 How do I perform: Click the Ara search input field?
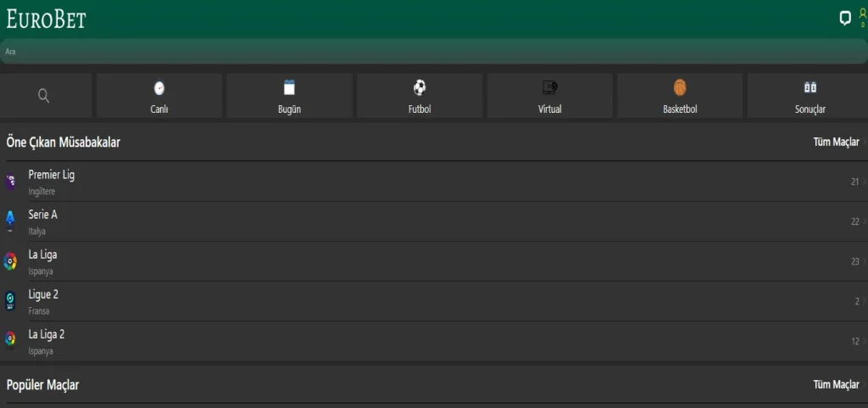[424, 52]
